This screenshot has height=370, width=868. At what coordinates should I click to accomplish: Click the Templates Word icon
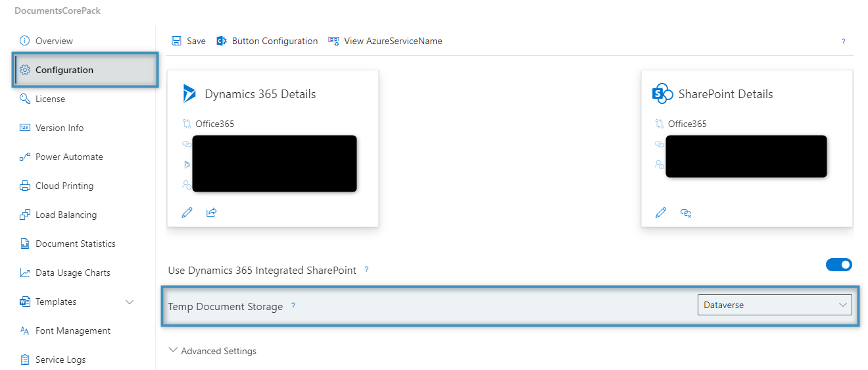25,302
